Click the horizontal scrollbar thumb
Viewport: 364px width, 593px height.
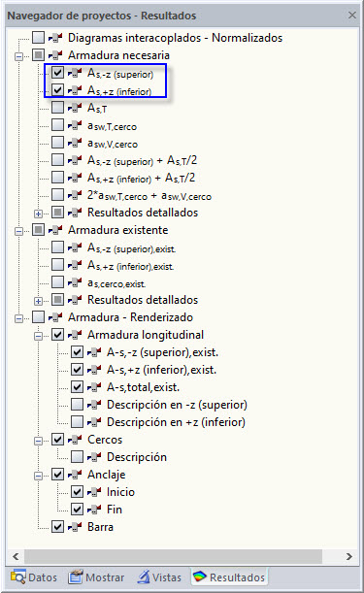click(173, 556)
